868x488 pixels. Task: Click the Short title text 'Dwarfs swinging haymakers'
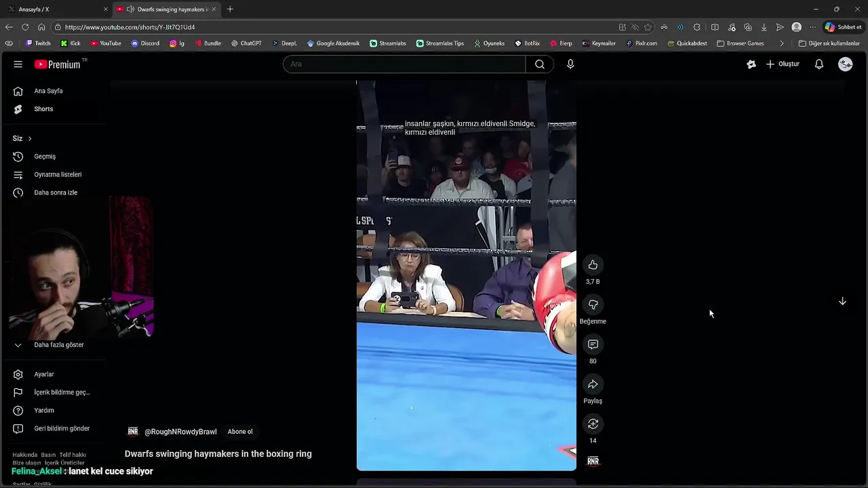click(x=218, y=454)
